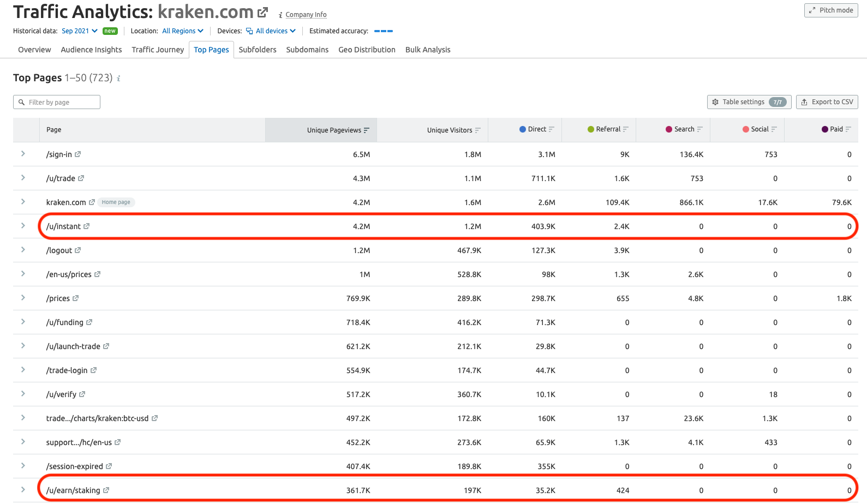Sort by Search traffic column icon
867x504 pixels.
pos(700,129)
